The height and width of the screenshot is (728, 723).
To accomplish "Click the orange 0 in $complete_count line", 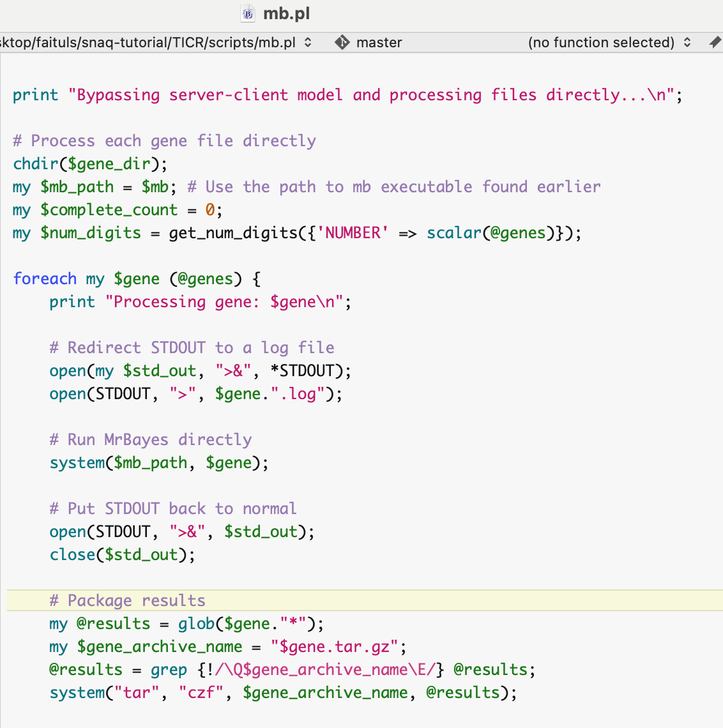I will (209, 210).
